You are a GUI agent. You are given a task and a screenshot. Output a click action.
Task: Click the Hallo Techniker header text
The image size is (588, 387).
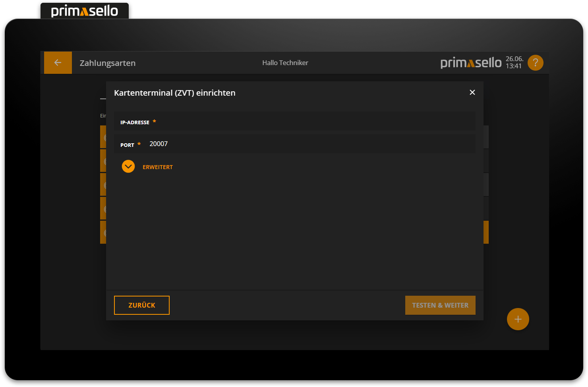point(285,63)
